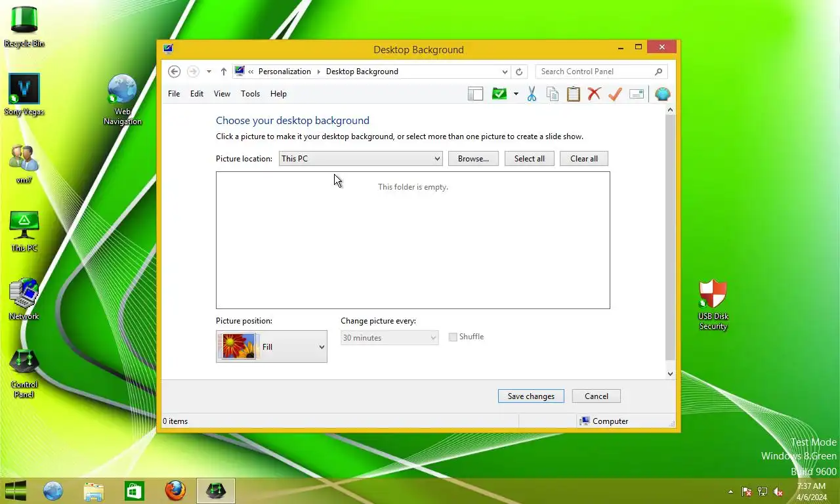This screenshot has height=504, width=840.
Task: Select the Web Navigation desktop icon
Action: (x=123, y=100)
